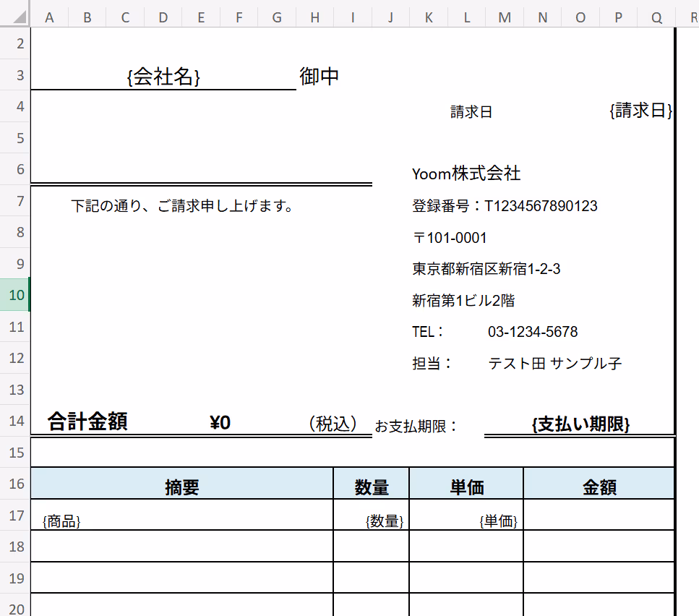The width and height of the screenshot is (699, 616).
Task: Click the （税込） cell
Action: (x=333, y=424)
